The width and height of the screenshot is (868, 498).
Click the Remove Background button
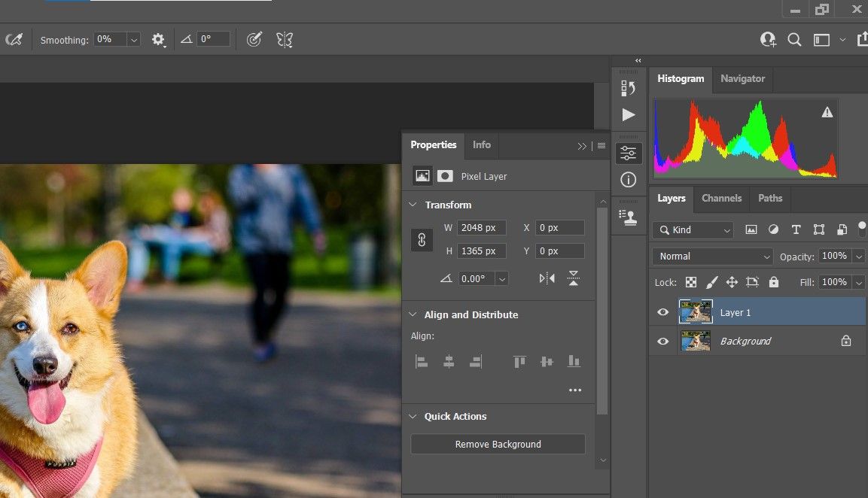click(x=498, y=444)
